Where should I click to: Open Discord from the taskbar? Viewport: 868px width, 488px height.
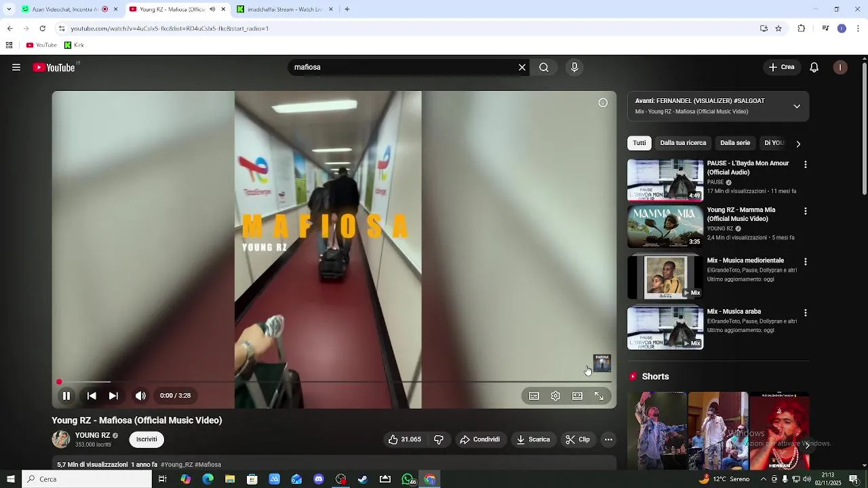[x=319, y=479]
